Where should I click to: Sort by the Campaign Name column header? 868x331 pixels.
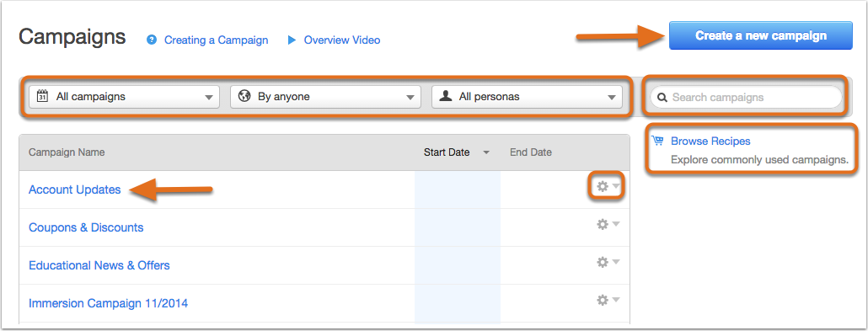(x=67, y=152)
